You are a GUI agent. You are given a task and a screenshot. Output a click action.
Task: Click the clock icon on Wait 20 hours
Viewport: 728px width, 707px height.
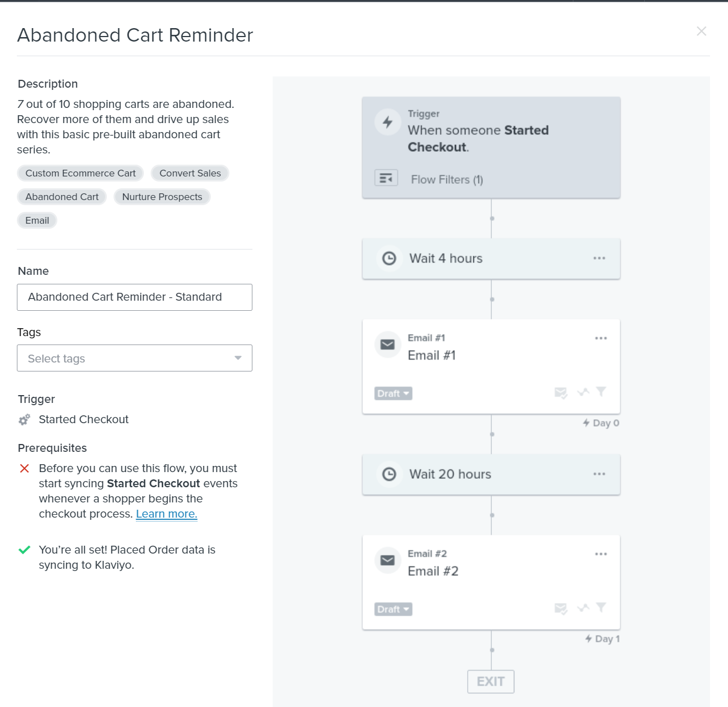(388, 474)
